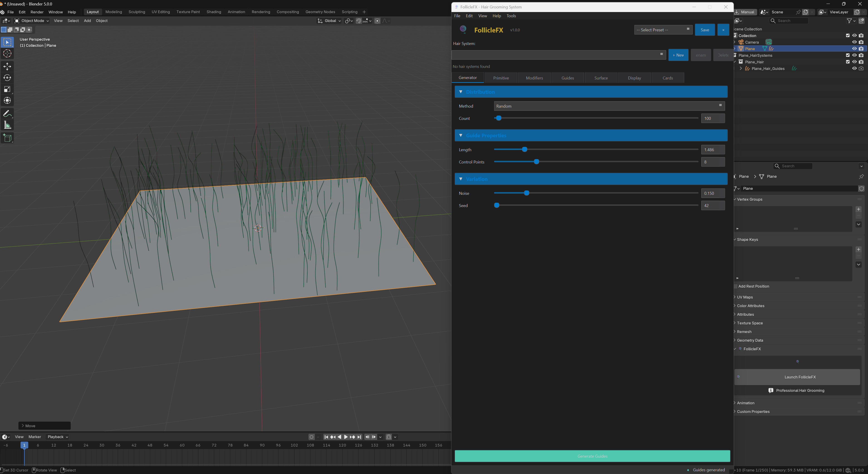Open the Surface tab
868x474 pixels.
[x=601, y=78]
